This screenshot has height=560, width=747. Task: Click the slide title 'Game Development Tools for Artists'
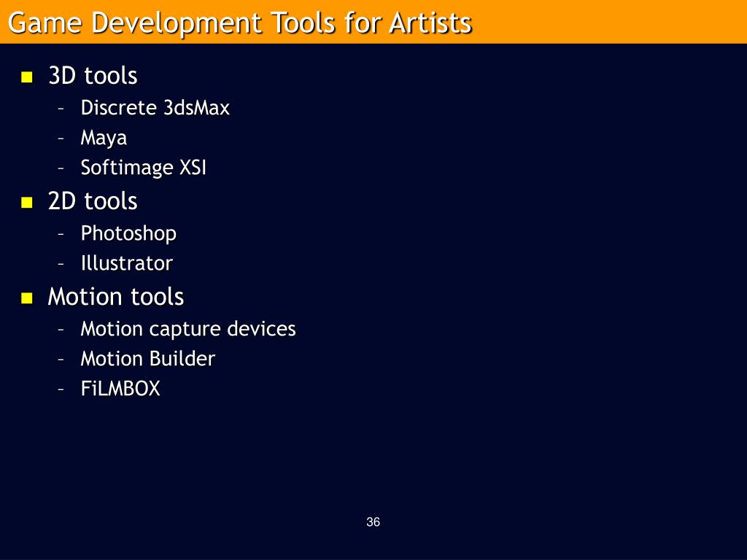[239, 23]
